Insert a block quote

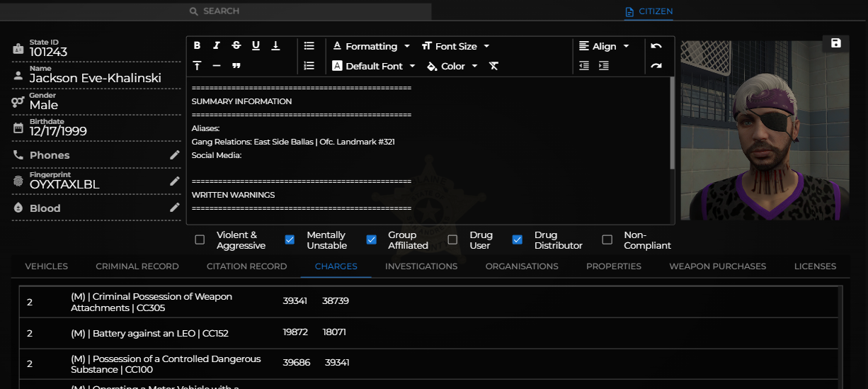coord(236,66)
